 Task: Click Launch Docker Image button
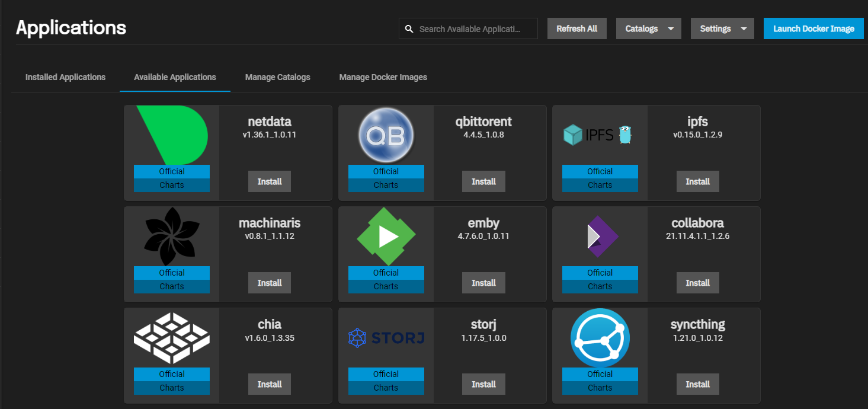[x=813, y=28]
